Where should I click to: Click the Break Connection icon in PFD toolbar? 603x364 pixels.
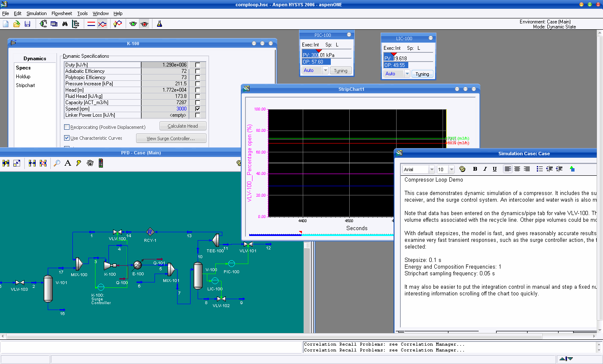click(32, 163)
